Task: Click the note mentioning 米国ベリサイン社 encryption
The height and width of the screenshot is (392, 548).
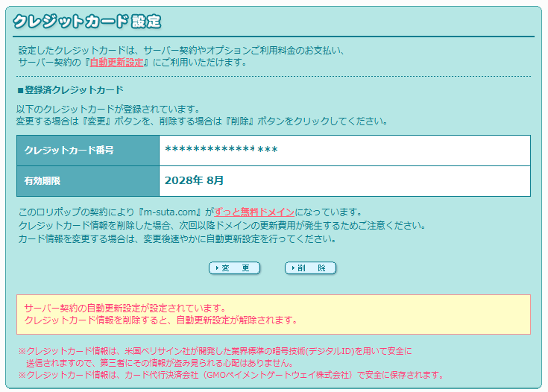Action: (216, 350)
